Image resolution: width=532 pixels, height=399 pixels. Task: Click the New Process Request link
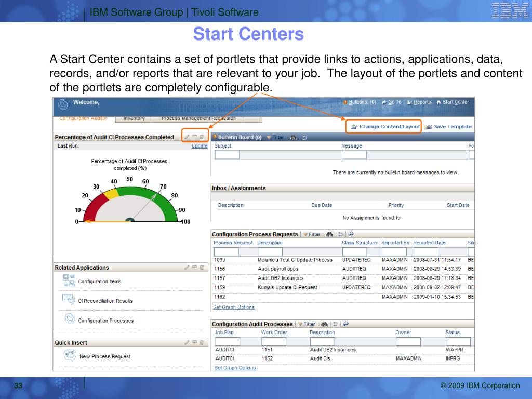coord(105,356)
